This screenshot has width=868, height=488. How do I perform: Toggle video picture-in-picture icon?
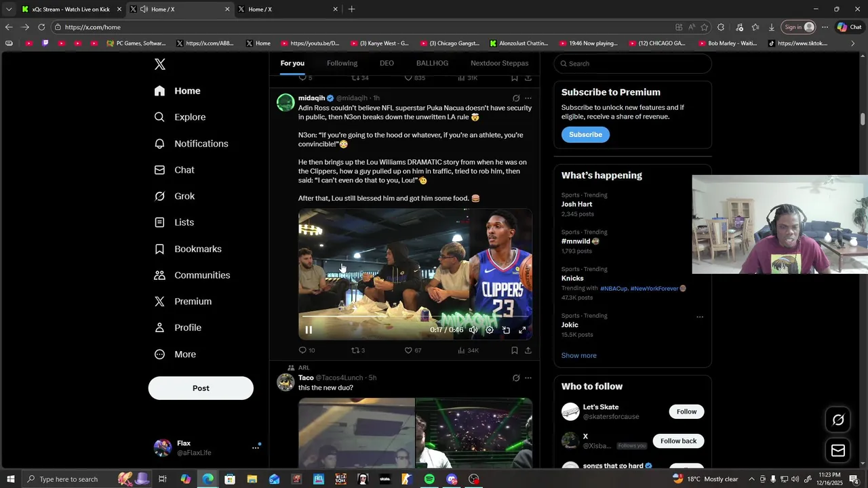point(506,330)
